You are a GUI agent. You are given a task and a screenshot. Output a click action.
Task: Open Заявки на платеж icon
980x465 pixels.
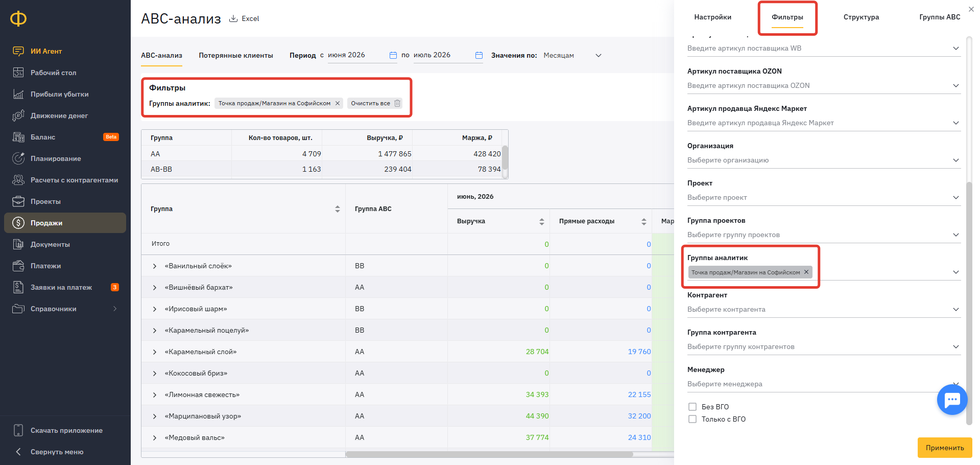pyautogui.click(x=18, y=287)
